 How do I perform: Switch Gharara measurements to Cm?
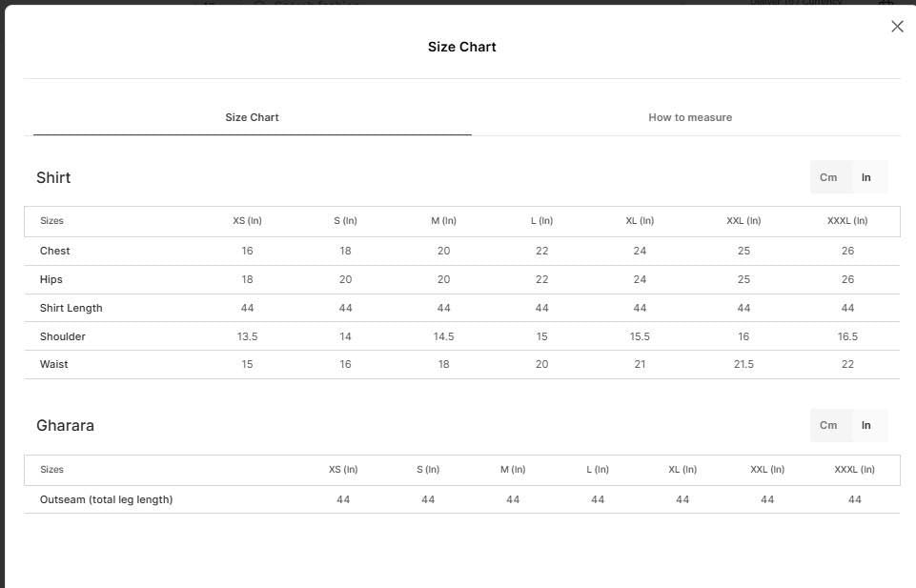tap(828, 425)
